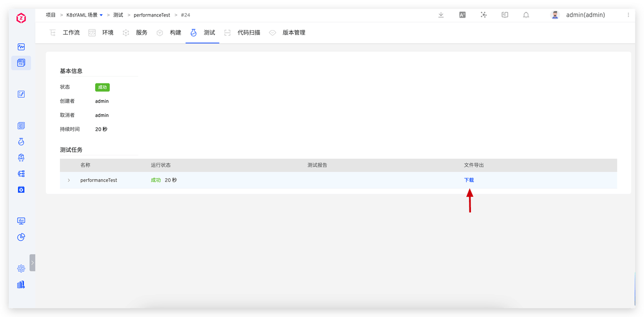Switch to the 工作流 tab
The height and width of the screenshot is (317, 644).
point(71,33)
